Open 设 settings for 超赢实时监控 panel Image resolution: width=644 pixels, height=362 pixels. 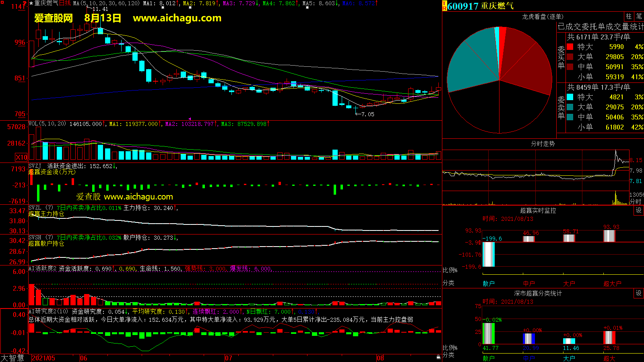click(638, 210)
